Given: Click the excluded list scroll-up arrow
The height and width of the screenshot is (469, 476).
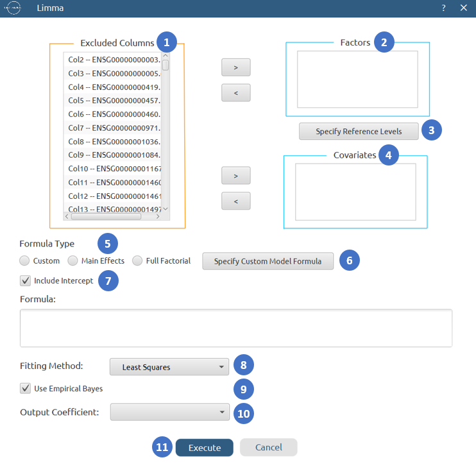Looking at the screenshot, I should point(166,56).
